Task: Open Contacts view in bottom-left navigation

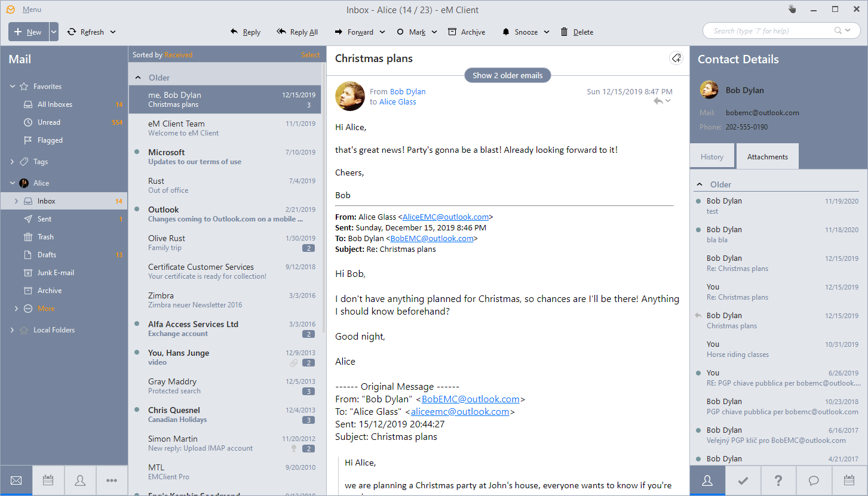Action: [x=79, y=480]
